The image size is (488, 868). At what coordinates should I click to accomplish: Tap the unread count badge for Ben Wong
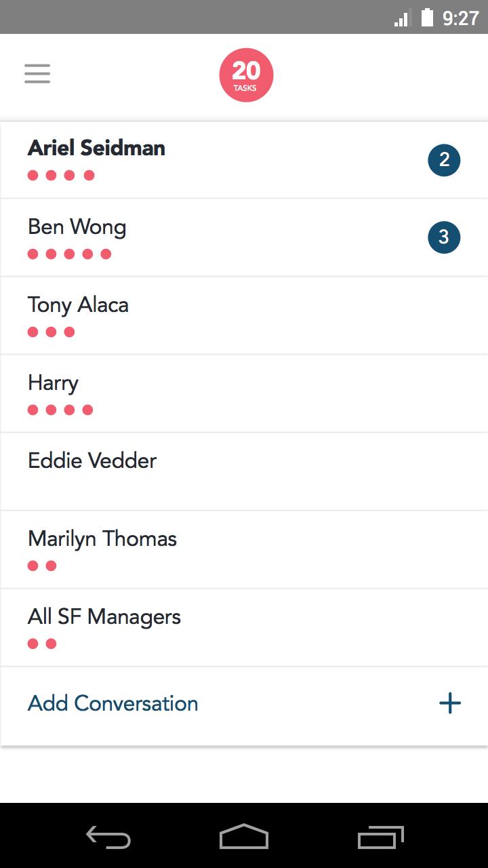point(444,237)
